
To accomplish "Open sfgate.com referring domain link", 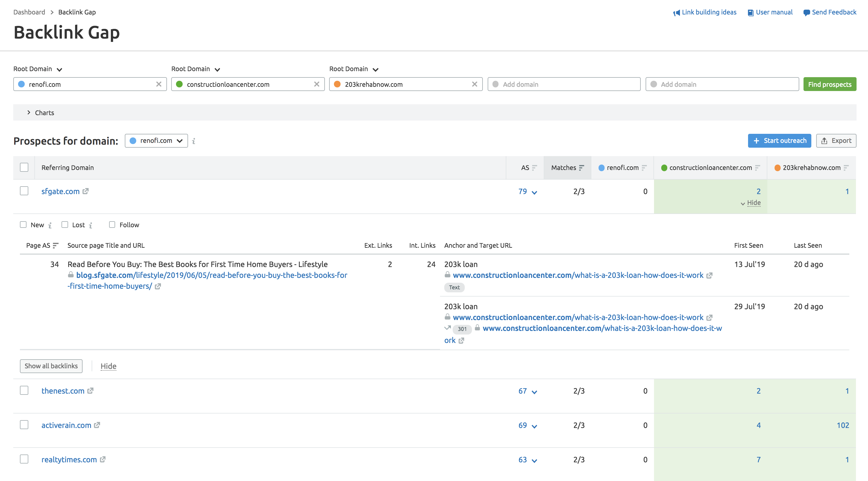I will (x=61, y=191).
